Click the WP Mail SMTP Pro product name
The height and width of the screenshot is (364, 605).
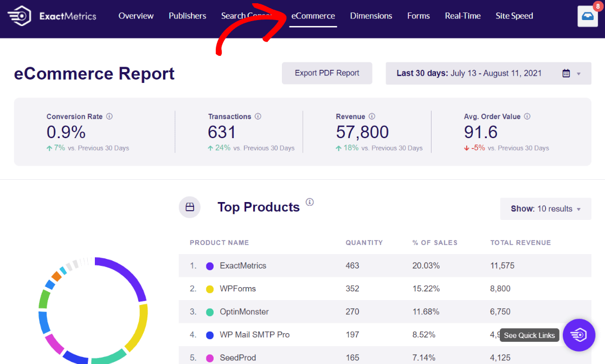click(255, 335)
